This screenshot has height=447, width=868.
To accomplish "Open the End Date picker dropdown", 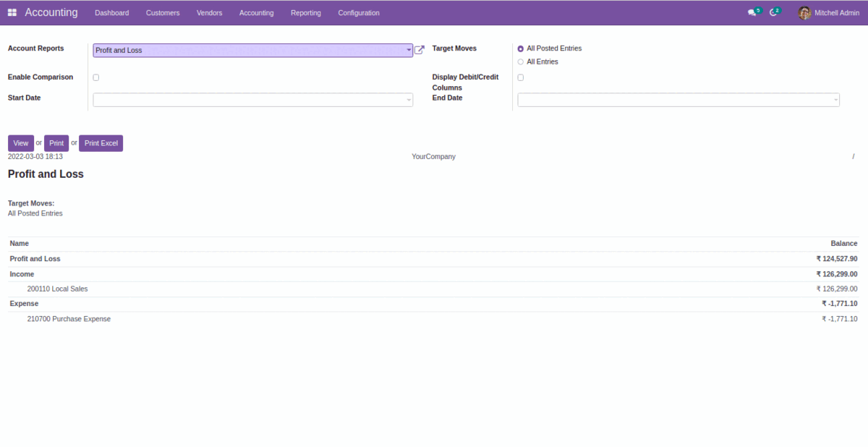I will (678, 100).
